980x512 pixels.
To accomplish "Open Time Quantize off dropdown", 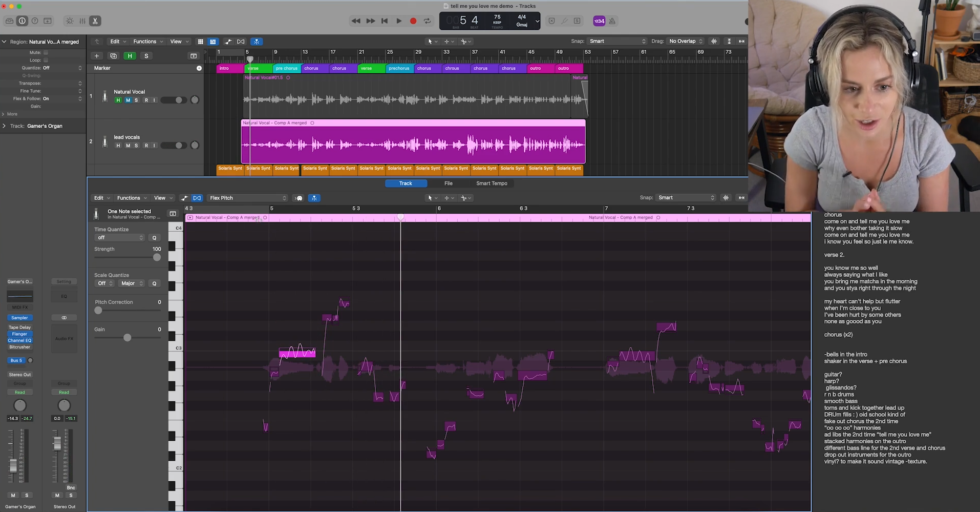I will click(x=120, y=237).
